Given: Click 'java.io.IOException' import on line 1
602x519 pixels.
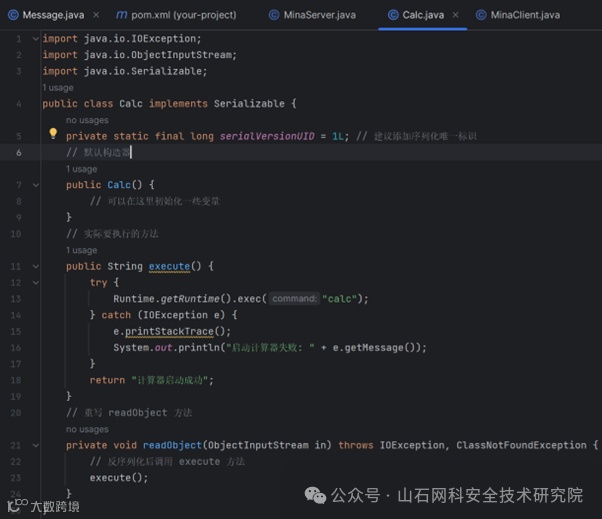Looking at the screenshot, I should 140,39.
